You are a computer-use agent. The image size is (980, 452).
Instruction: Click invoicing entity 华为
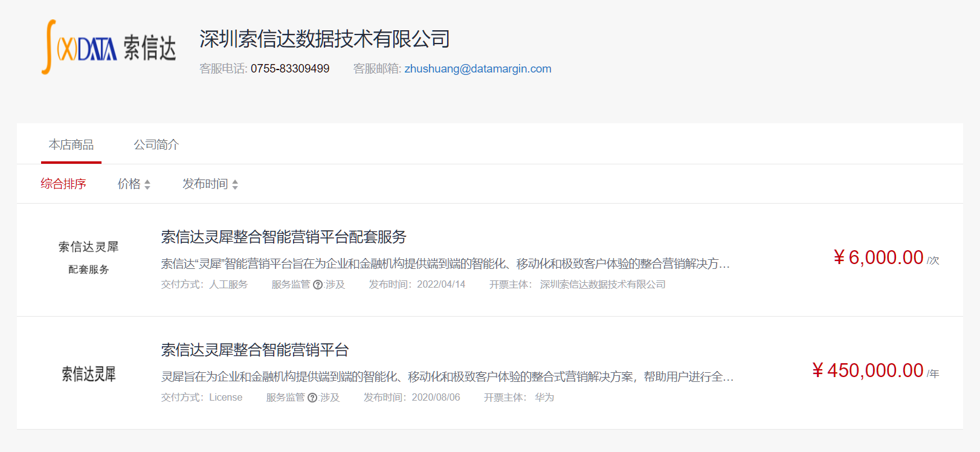click(x=544, y=398)
